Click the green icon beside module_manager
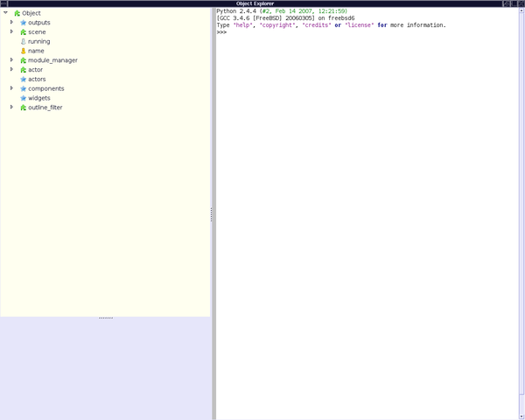 tap(23, 60)
